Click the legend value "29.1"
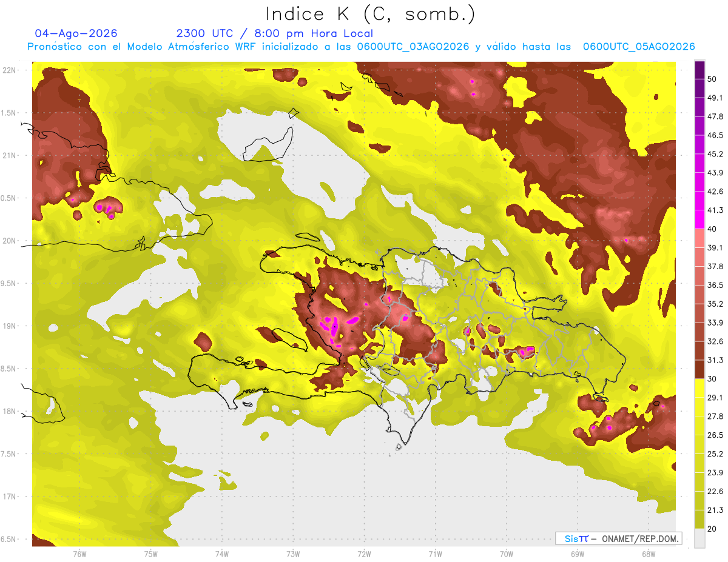This screenshot has width=728, height=562. 715,398
